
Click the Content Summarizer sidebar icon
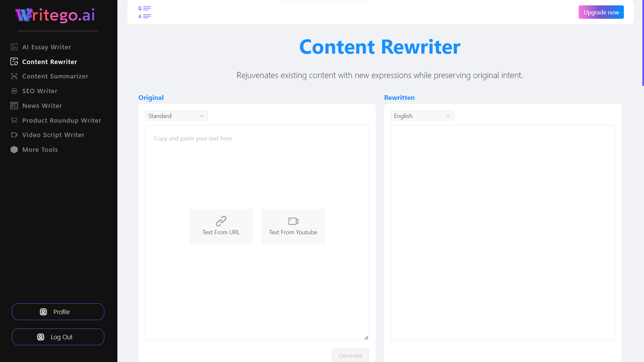(x=14, y=76)
